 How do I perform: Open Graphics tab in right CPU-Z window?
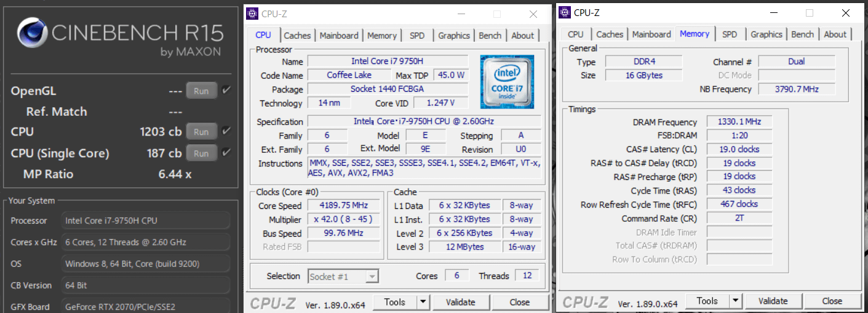pos(766,35)
